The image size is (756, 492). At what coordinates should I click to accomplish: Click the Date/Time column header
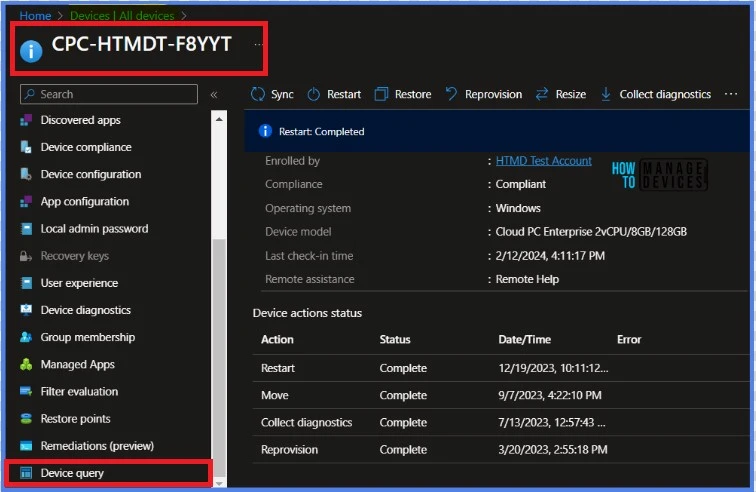pyautogui.click(x=525, y=340)
